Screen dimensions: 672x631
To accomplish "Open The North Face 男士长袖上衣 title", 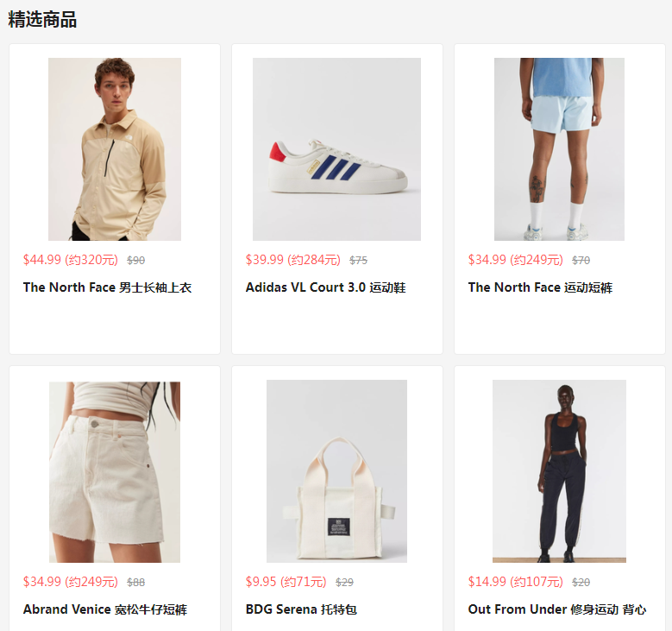I will pos(107,287).
